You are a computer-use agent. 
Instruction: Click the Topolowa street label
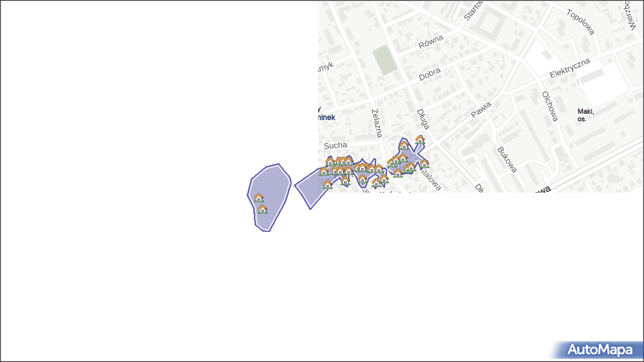[581, 23]
